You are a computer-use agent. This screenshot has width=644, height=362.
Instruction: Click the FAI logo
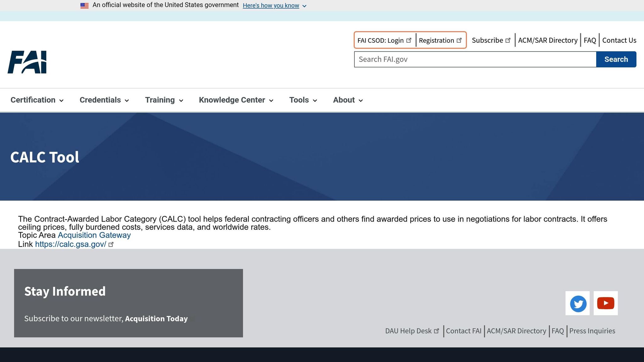(x=27, y=62)
